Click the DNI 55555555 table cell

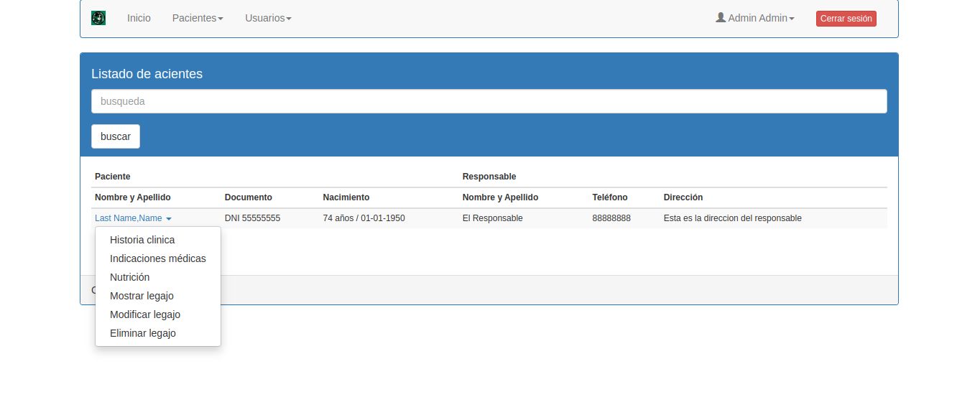252,218
